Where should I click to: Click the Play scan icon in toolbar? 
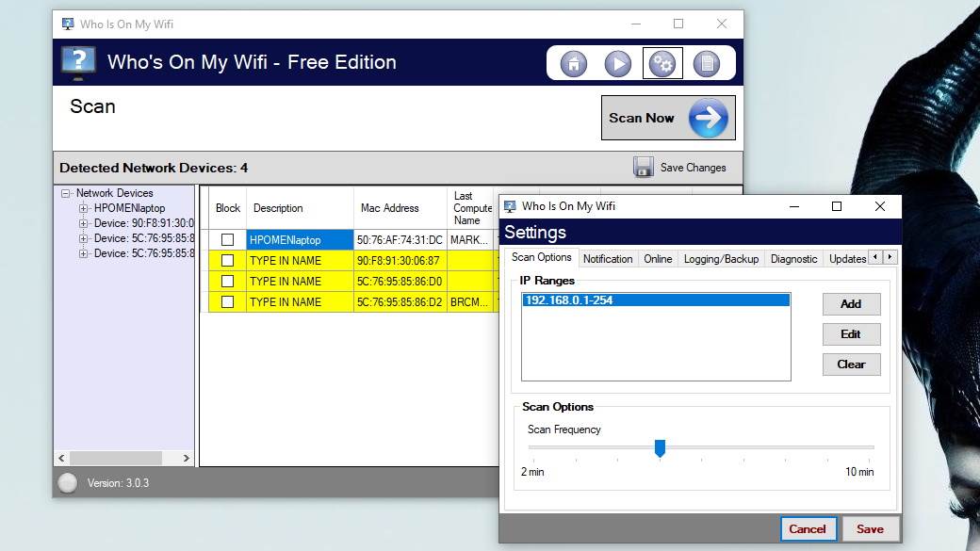coord(617,62)
